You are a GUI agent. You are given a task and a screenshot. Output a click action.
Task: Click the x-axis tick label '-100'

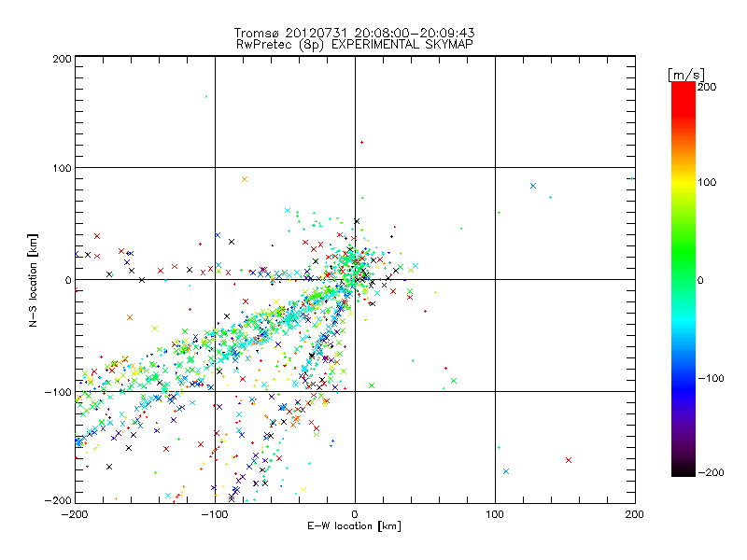(215, 514)
